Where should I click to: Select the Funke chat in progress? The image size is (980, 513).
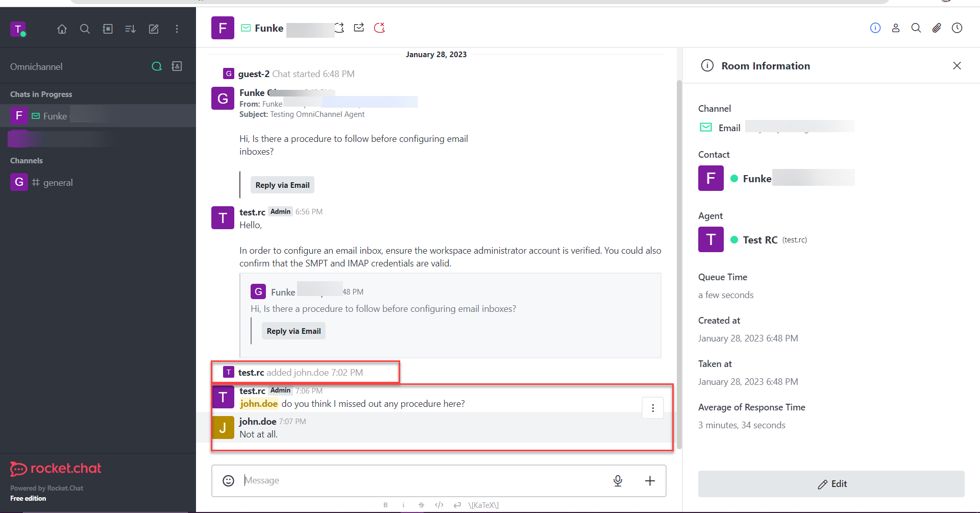point(55,116)
